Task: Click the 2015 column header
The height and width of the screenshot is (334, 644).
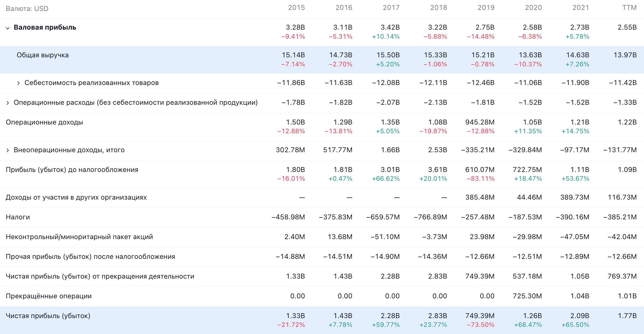Action: [296, 8]
